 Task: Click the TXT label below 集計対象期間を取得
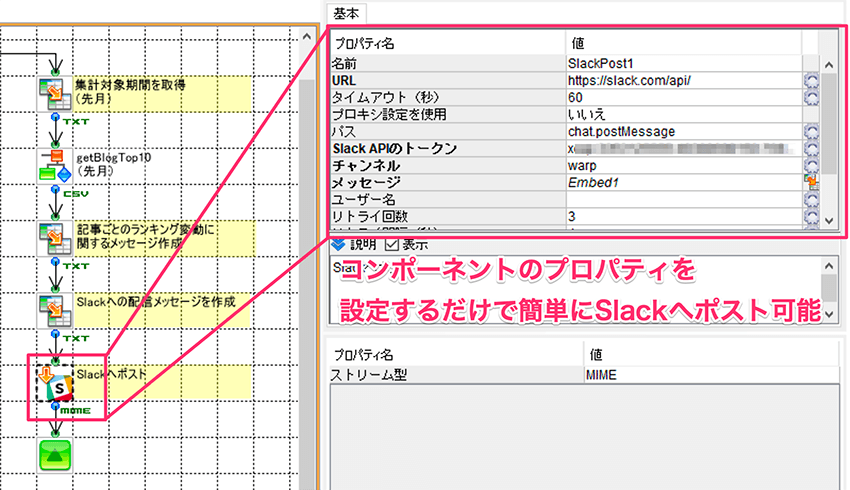coord(76,122)
